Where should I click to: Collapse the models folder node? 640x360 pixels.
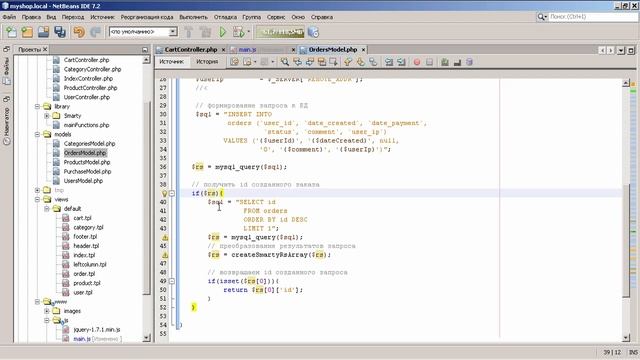(37, 134)
